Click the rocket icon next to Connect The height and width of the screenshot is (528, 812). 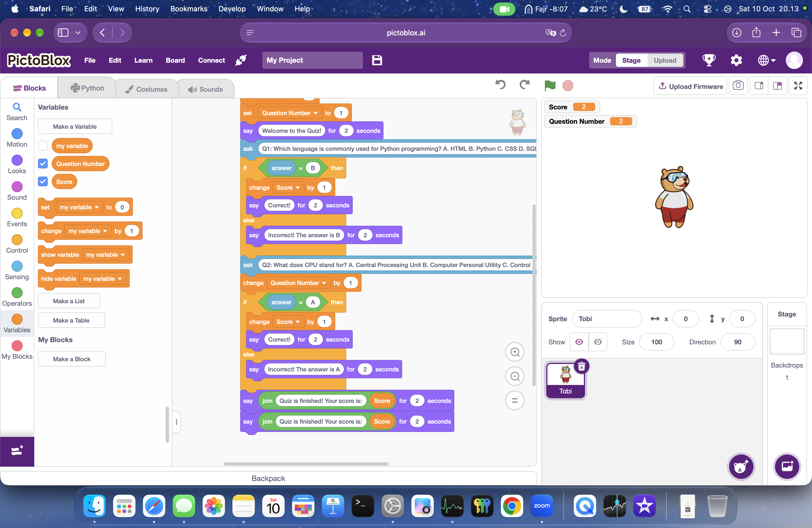tap(241, 60)
